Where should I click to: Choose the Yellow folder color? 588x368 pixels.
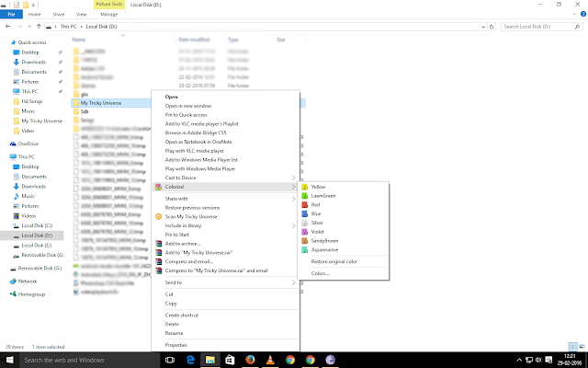[x=343, y=187]
